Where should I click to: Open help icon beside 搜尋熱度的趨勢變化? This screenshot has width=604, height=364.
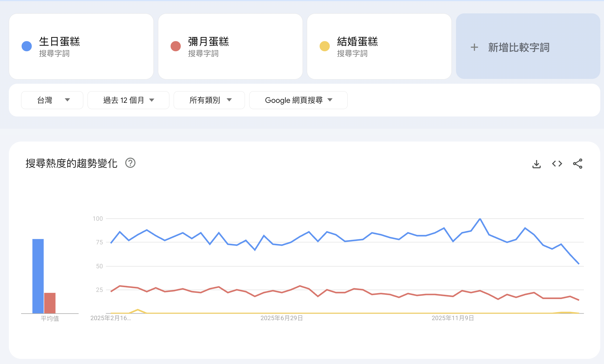(130, 163)
